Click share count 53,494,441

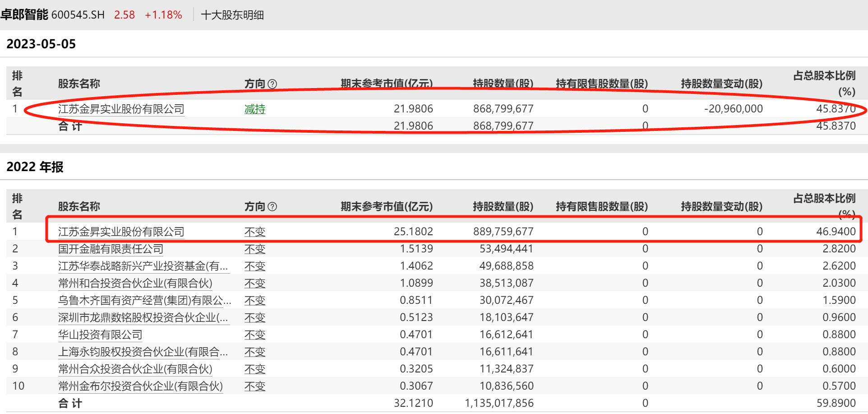click(507, 249)
